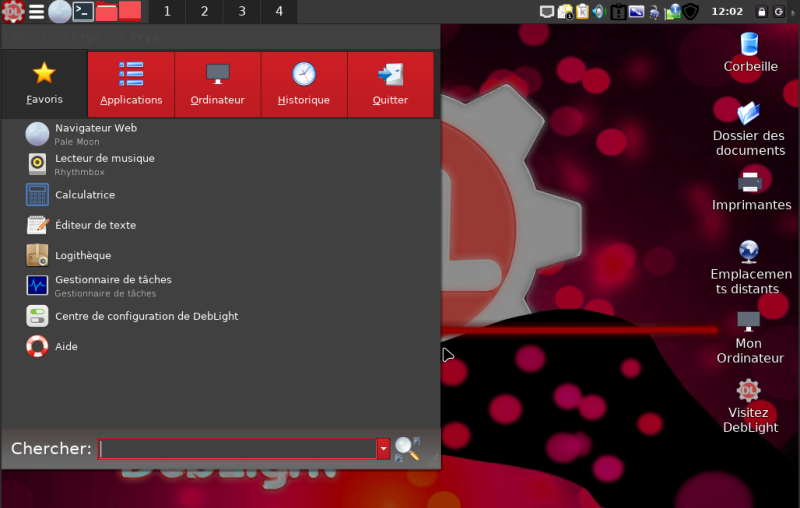Switch to the Applications tab

[131, 84]
